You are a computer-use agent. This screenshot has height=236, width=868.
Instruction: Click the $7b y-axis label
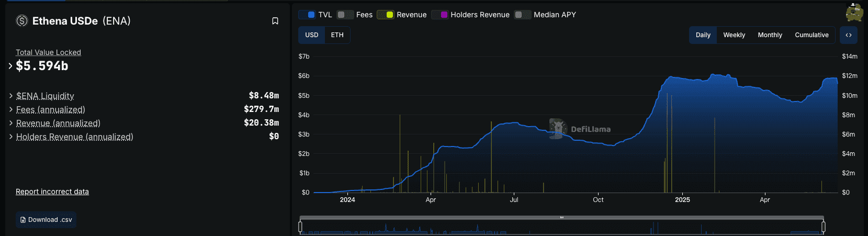304,57
